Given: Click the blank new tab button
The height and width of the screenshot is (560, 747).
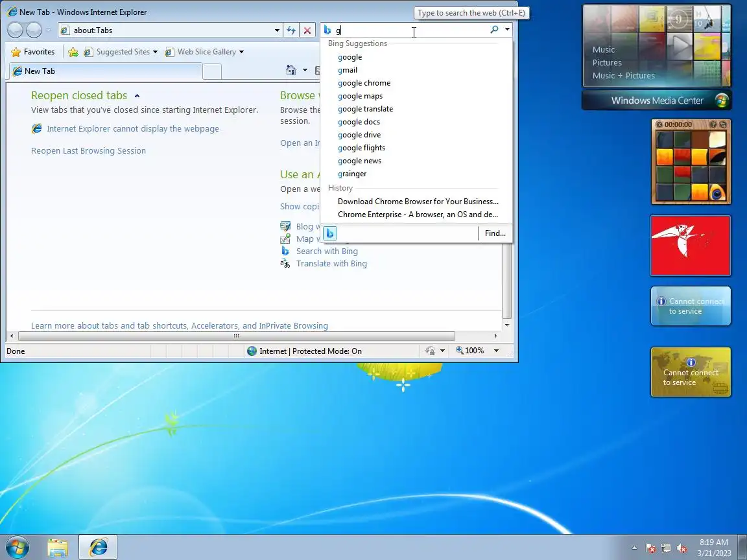Looking at the screenshot, I should 212,71.
